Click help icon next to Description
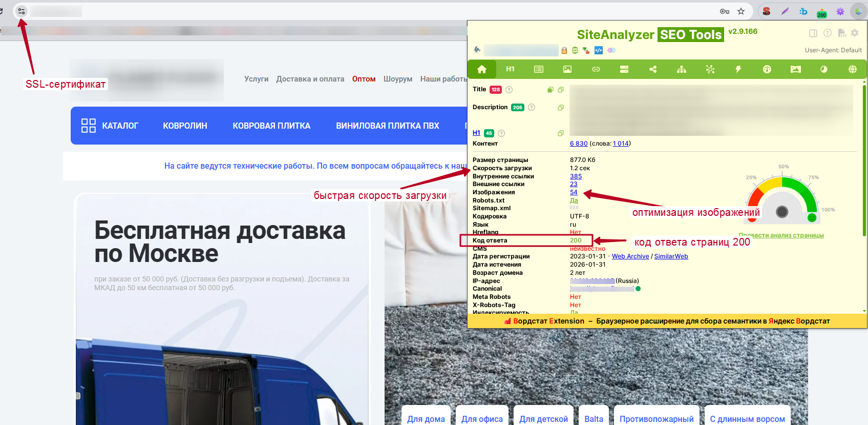 (x=532, y=108)
